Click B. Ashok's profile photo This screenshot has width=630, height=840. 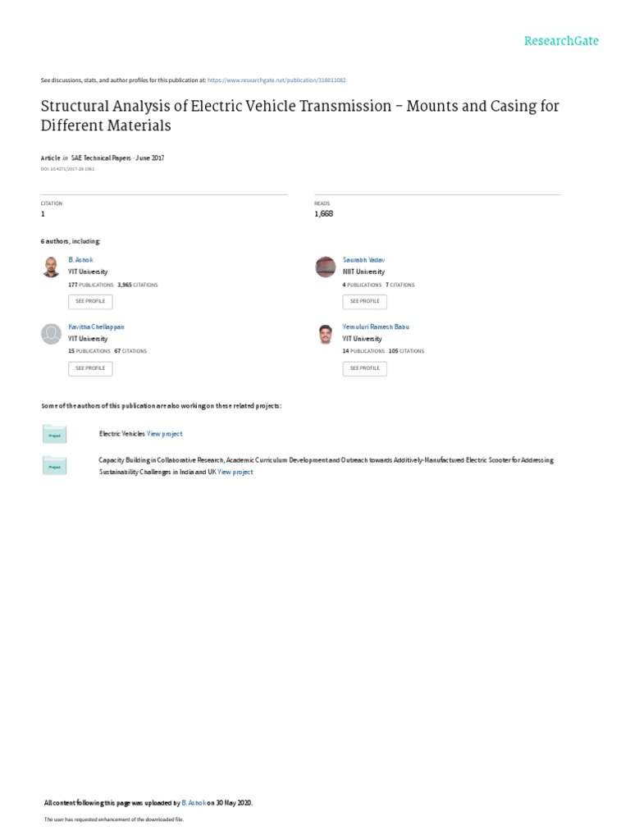coord(51,267)
